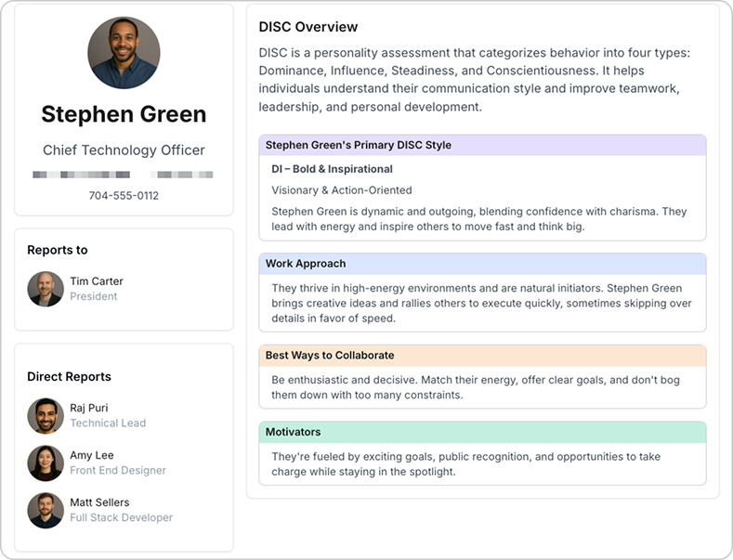Select Amy Lee name in Direct Reports

click(x=92, y=455)
